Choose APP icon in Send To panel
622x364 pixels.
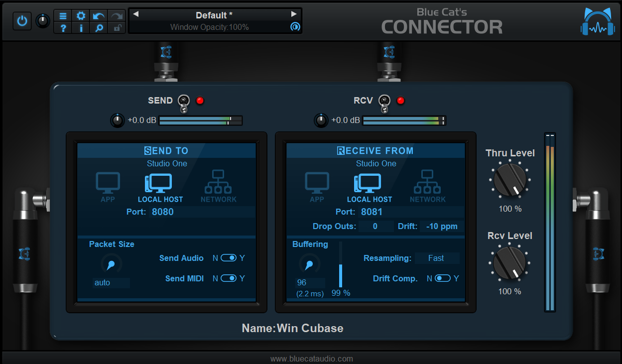coord(108,187)
